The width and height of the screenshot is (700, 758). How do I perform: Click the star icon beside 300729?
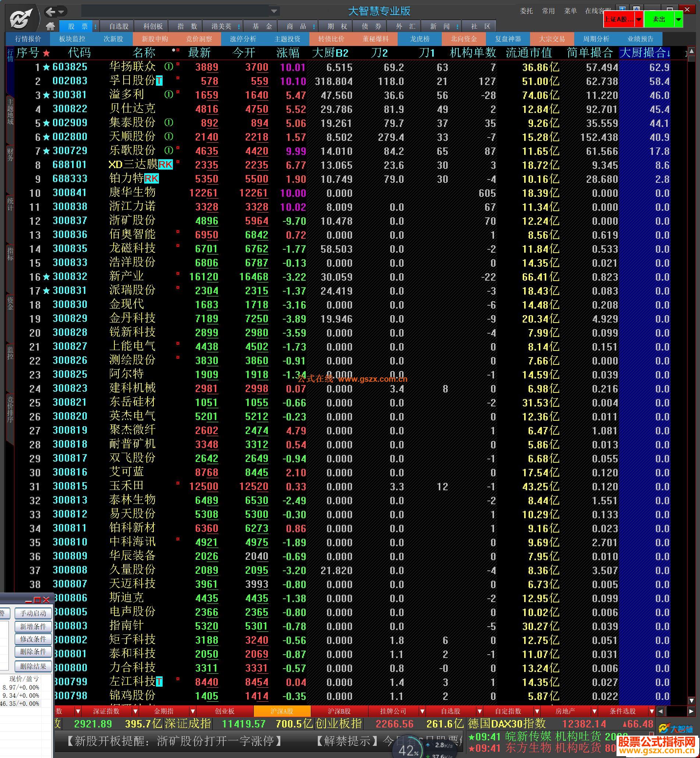click(46, 151)
